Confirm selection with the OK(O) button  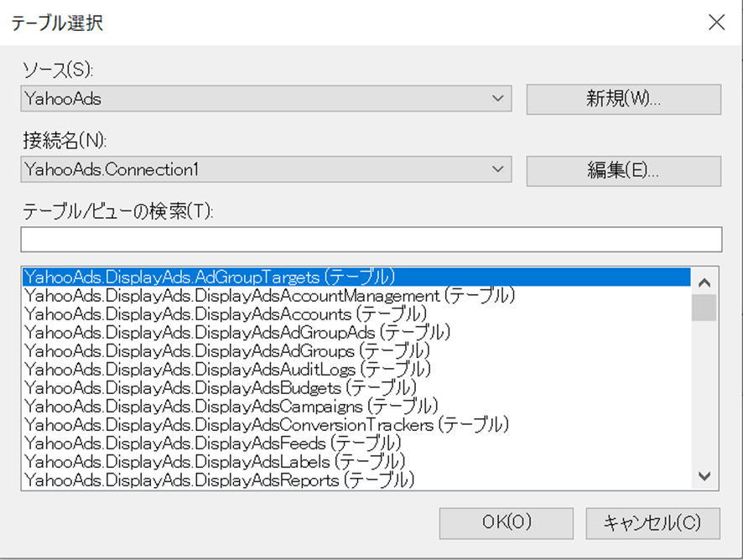coord(506,523)
